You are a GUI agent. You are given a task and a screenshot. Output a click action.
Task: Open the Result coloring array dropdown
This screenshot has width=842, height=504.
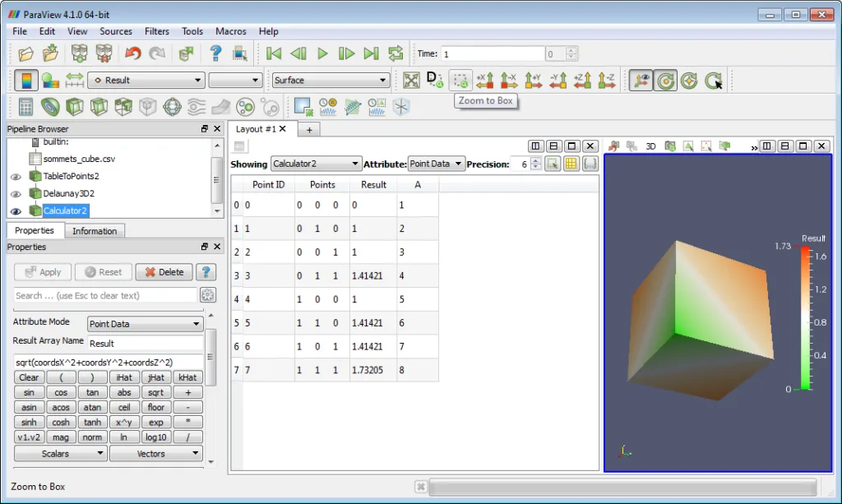coord(146,81)
